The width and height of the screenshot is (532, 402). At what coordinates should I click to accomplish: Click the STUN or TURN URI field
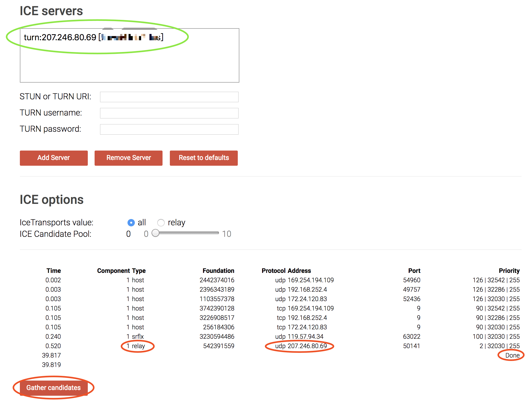(169, 97)
